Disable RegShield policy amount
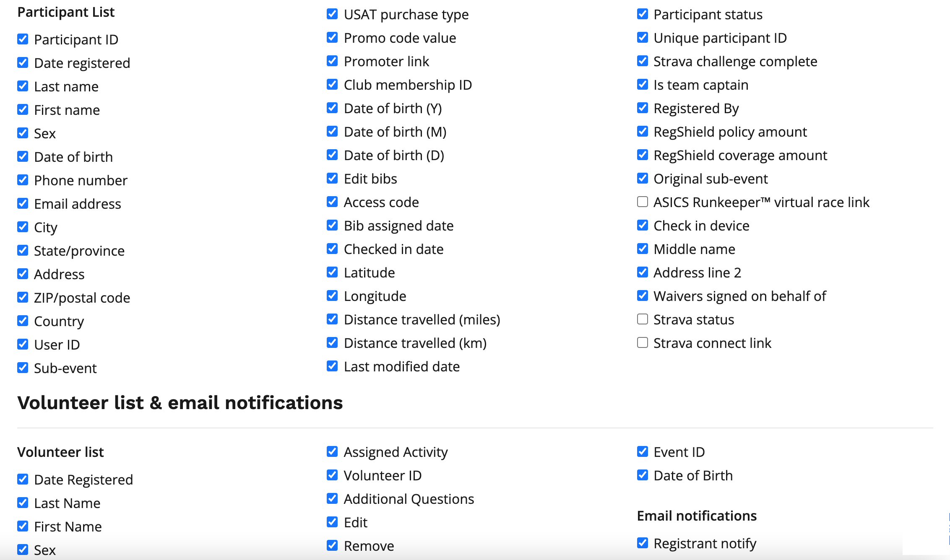Viewport: 950px width, 560px height. [642, 132]
